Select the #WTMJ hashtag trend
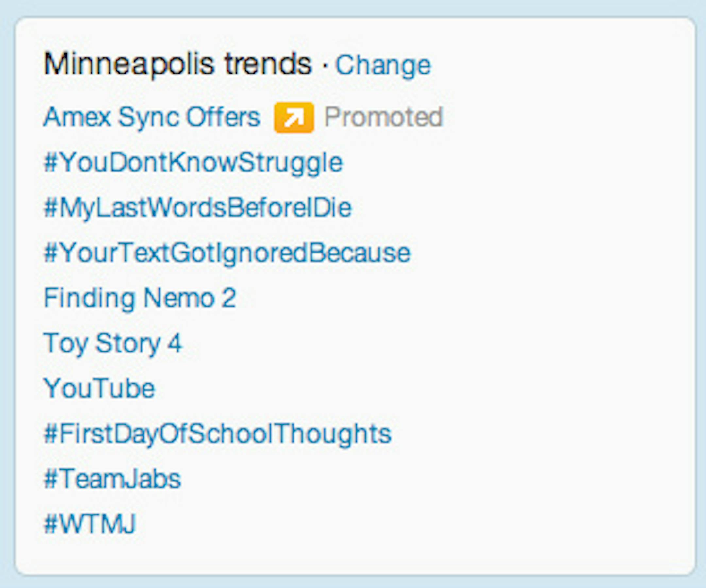706x588 pixels. coord(90,524)
